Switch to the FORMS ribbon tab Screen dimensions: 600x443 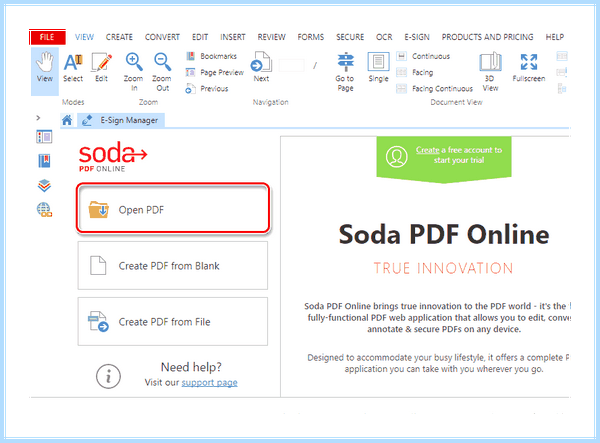(x=311, y=37)
